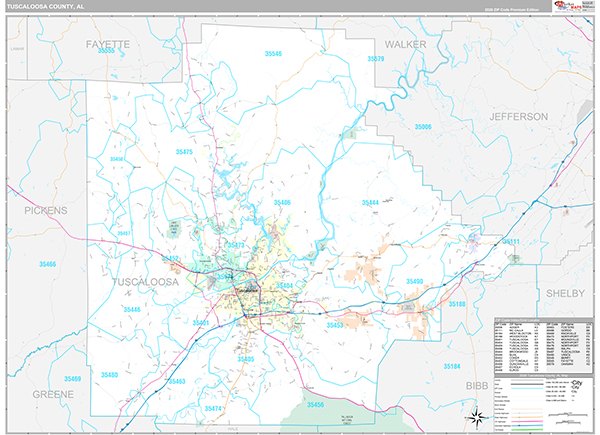Click the pink highway line in legend
The height and width of the screenshot is (435, 600).
pyautogui.click(x=529, y=422)
